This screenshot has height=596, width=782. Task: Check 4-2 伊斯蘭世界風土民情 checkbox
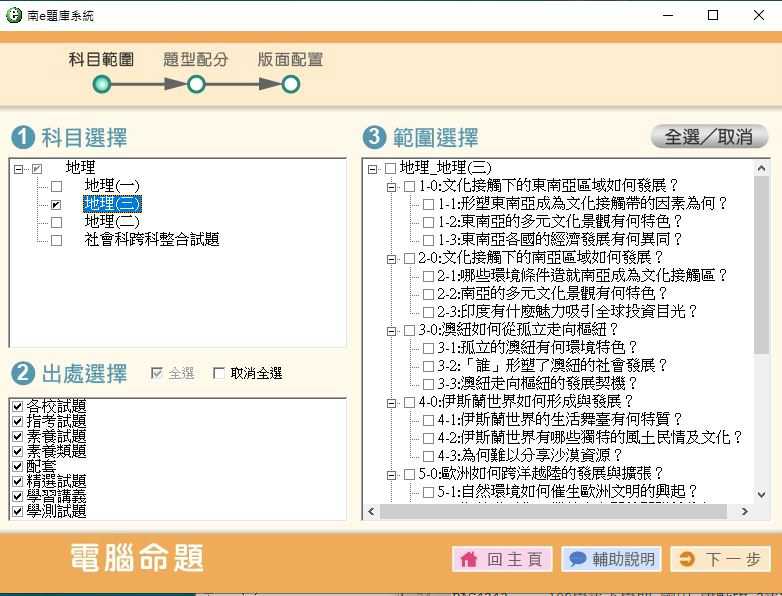[428, 438]
